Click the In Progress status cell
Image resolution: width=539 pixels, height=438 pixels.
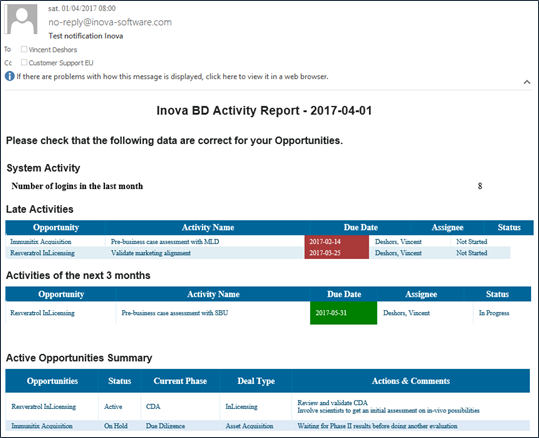tap(494, 313)
